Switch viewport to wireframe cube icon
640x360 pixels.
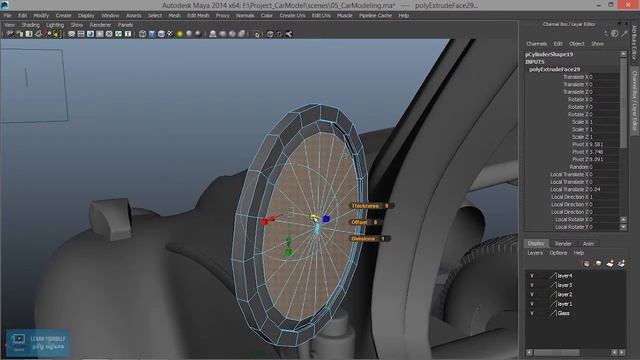[142, 34]
